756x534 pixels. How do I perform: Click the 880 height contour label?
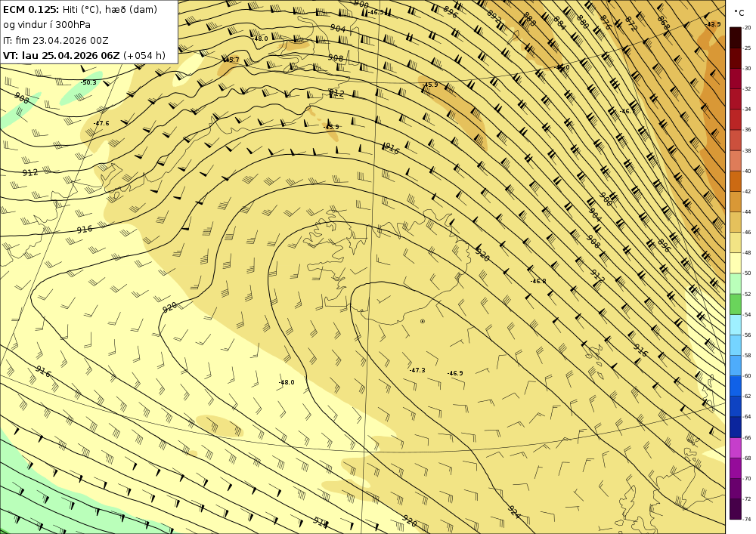582,22
